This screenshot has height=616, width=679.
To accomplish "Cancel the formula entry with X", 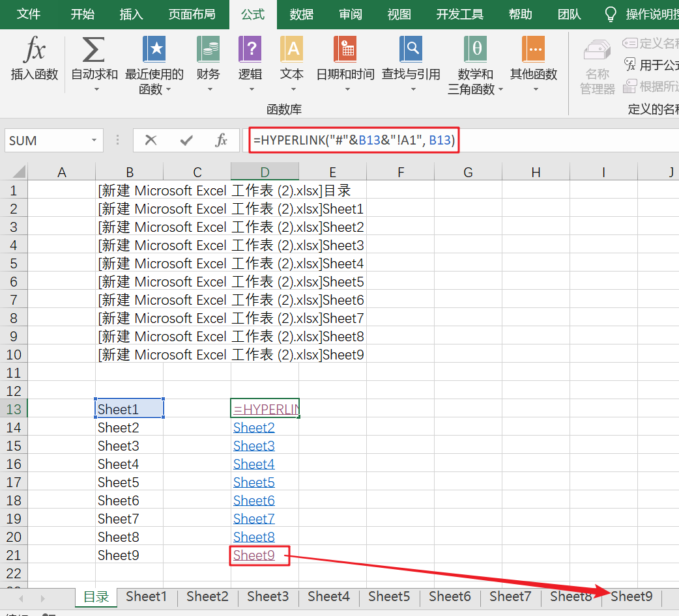I will click(151, 140).
